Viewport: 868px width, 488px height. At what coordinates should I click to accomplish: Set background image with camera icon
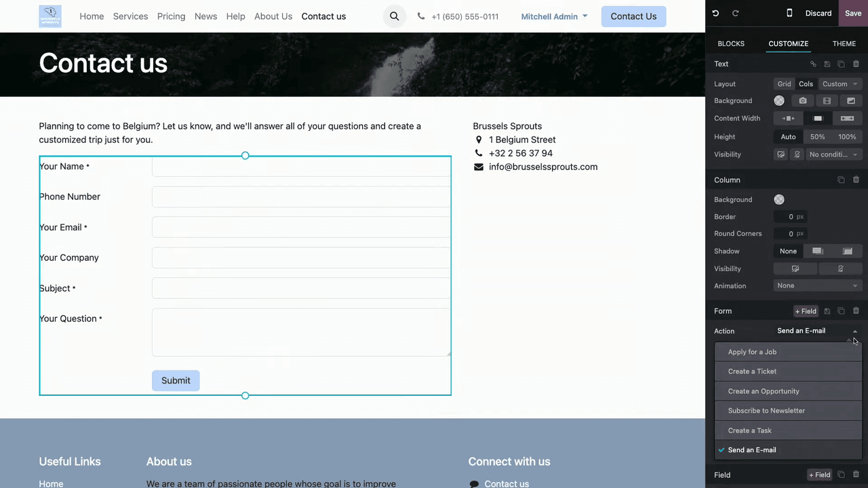tap(803, 101)
